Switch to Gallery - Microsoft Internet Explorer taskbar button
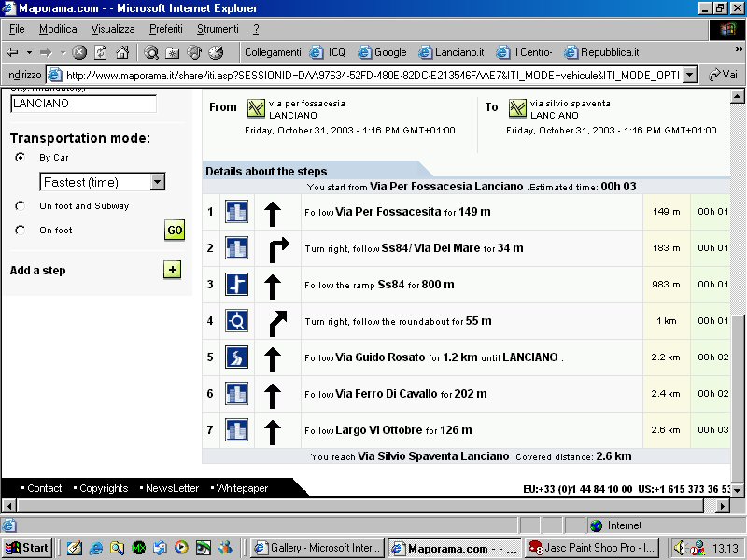747x560 pixels. click(317, 548)
